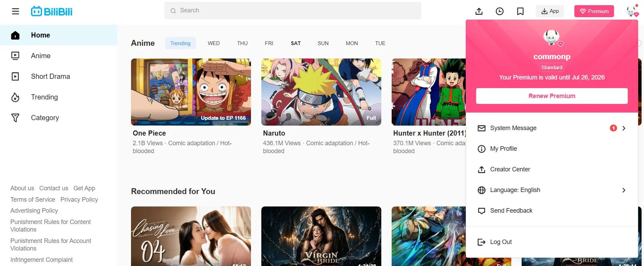The width and height of the screenshot is (644, 266).
Task: Click the Naruto title
Action: tap(274, 133)
